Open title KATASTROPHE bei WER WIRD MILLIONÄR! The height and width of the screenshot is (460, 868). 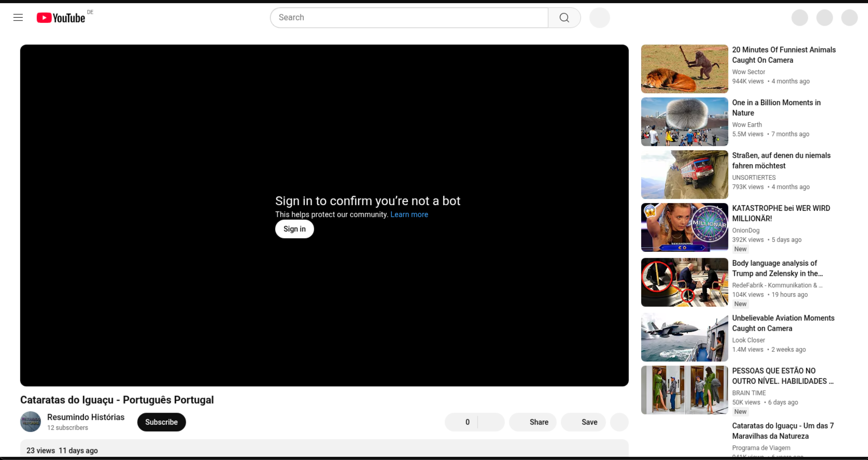coord(781,214)
